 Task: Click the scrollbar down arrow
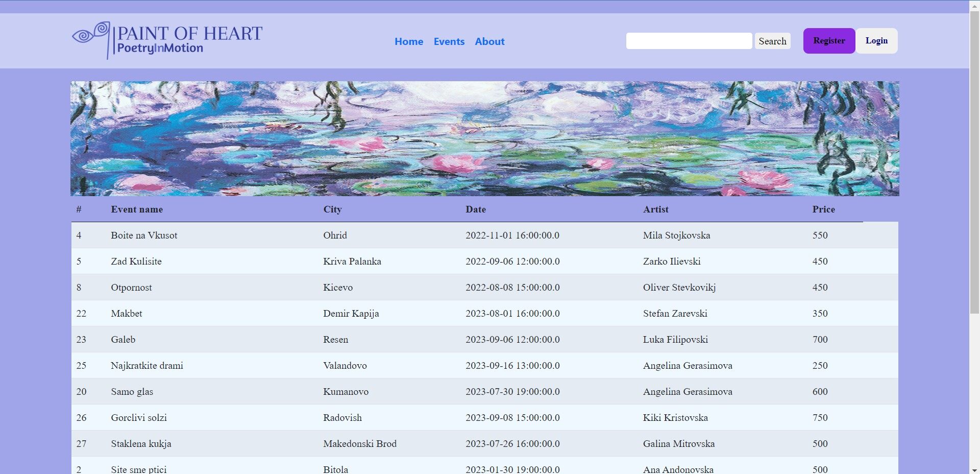974,470
